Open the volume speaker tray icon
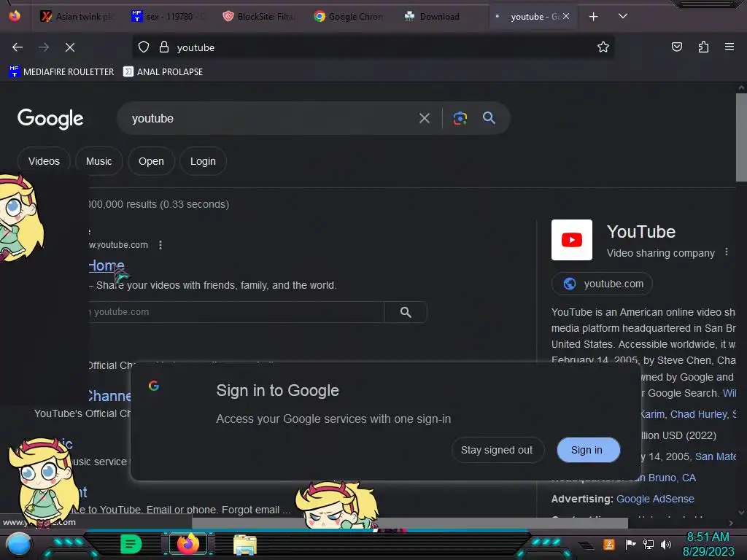 (666, 544)
